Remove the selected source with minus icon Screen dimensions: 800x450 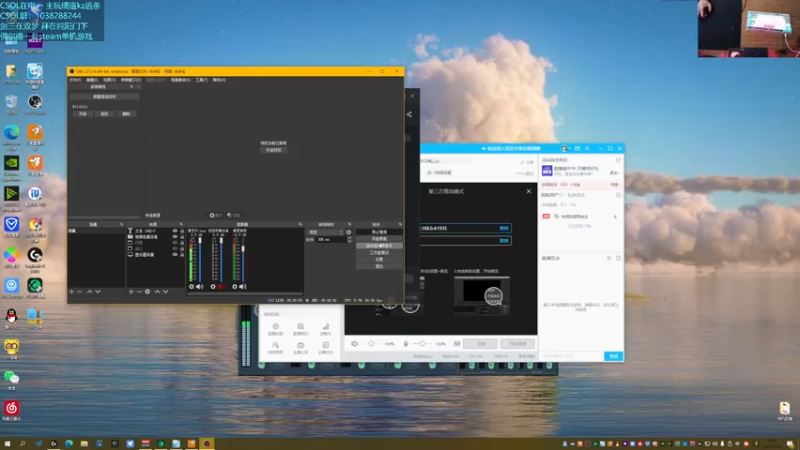click(x=139, y=292)
